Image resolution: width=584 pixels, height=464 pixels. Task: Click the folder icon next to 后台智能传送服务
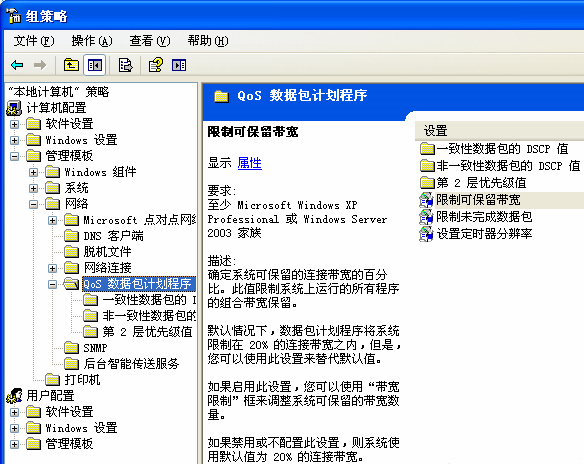tap(71, 363)
